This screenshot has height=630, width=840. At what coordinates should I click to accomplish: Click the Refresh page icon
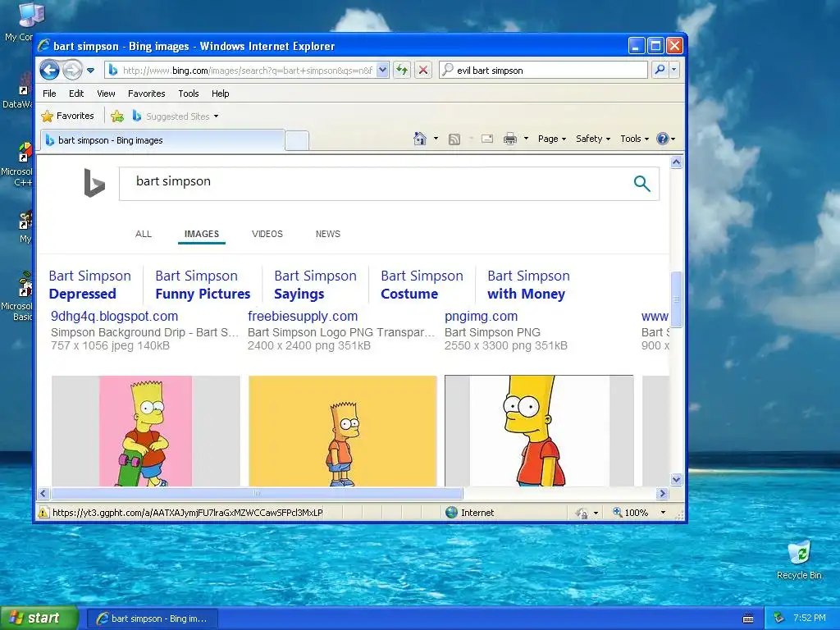coord(402,70)
